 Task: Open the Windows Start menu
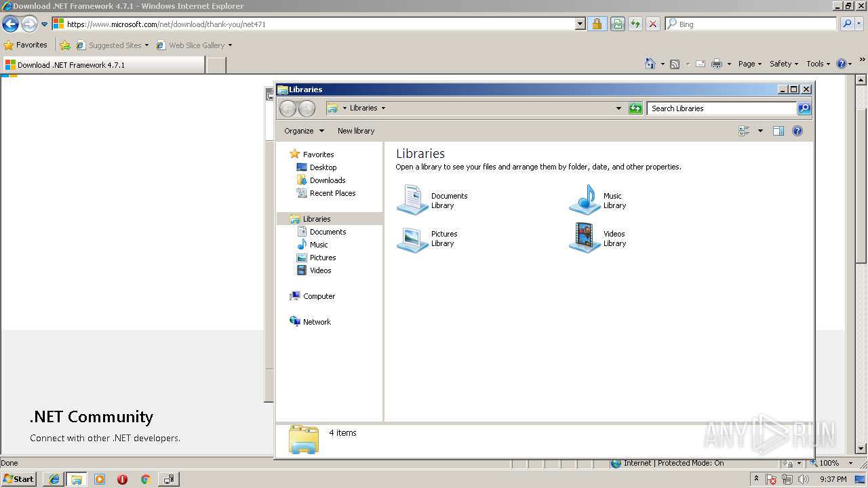coord(19,479)
